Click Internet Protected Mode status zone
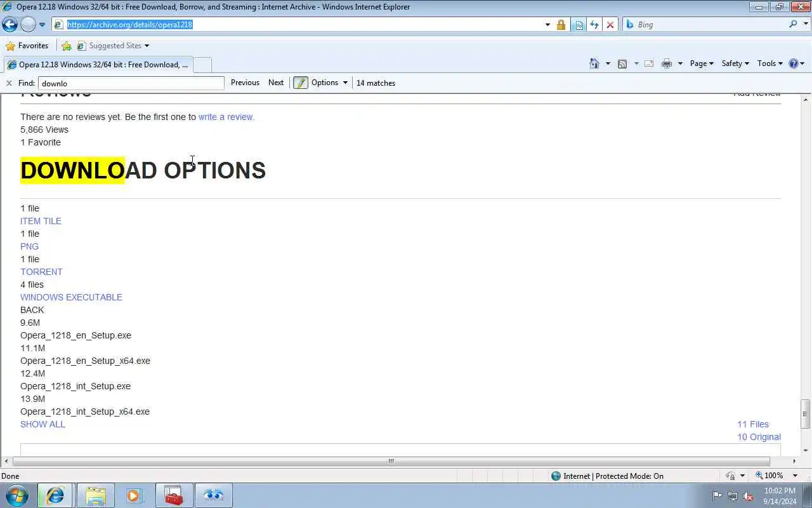The width and height of the screenshot is (812, 508). (x=607, y=476)
